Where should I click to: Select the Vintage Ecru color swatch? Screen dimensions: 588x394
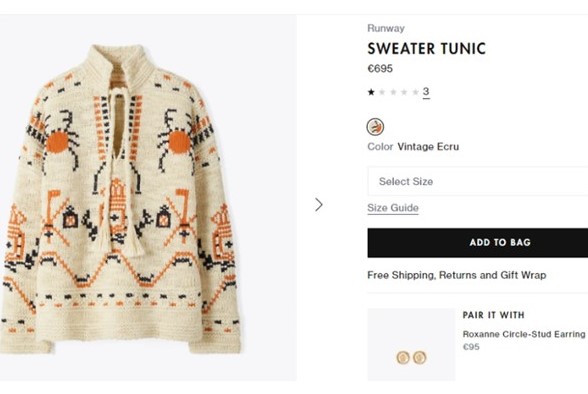tap(375, 127)
